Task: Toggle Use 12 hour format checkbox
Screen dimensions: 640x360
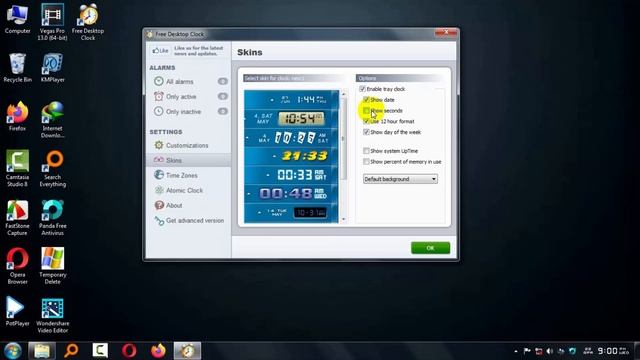Action: coord(366,121)
